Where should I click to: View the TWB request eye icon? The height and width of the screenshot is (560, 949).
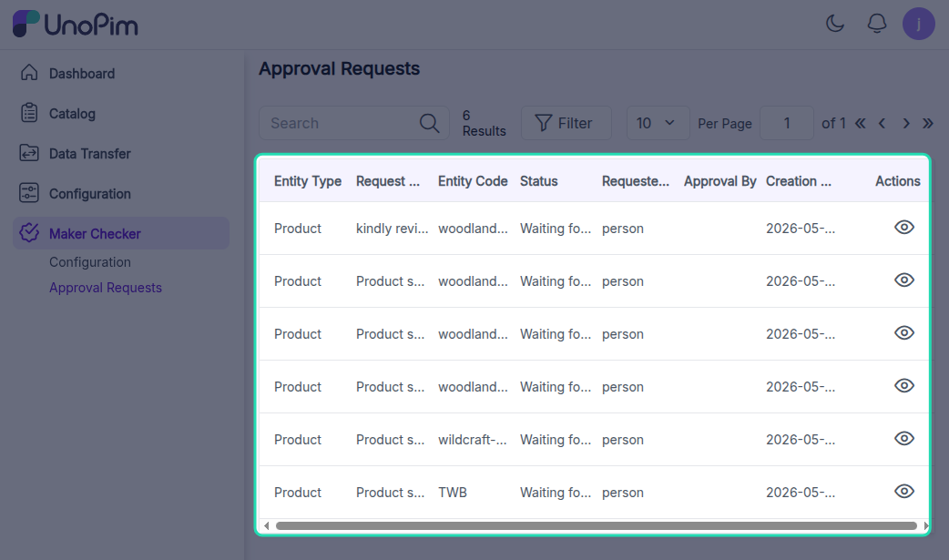[904, 491]
